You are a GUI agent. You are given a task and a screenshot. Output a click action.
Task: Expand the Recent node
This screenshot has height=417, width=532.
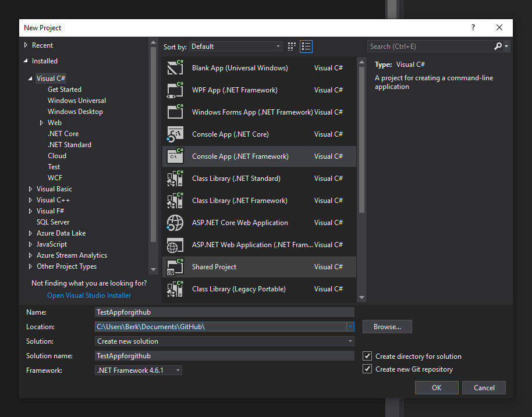(x=26, y=45)
